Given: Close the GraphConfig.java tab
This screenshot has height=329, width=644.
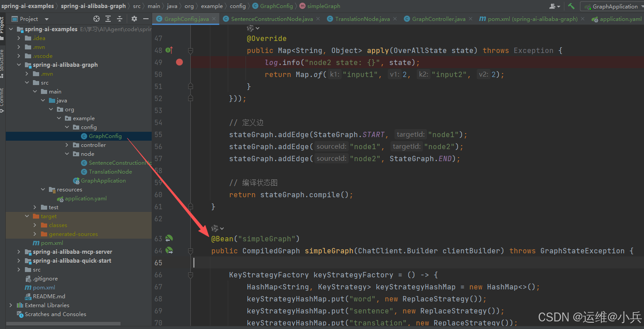Looking at the screenshot, I should [x=214, y=19].
